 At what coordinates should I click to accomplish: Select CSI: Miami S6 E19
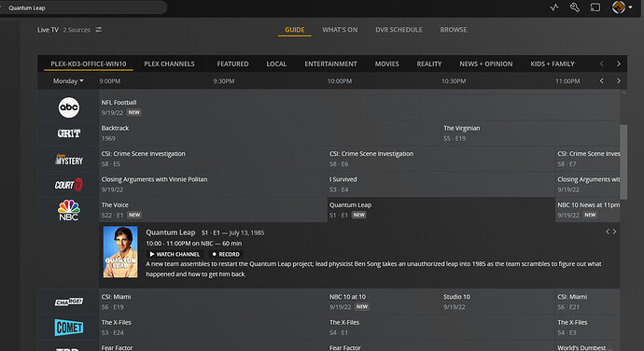(x=213, y=302)
